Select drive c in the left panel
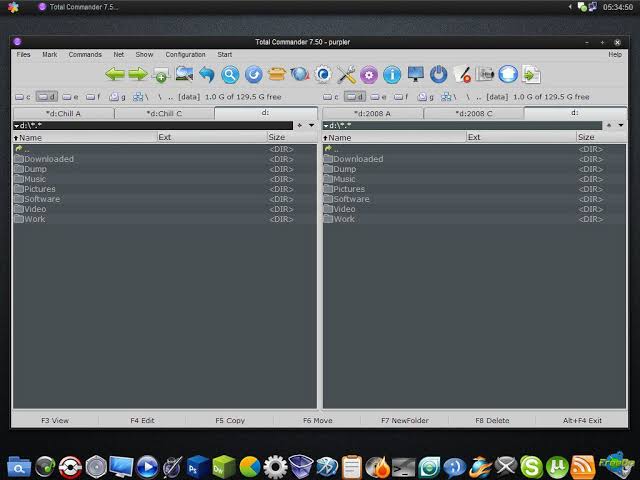This screenshot has height=480, width=640. coord(23,97)
